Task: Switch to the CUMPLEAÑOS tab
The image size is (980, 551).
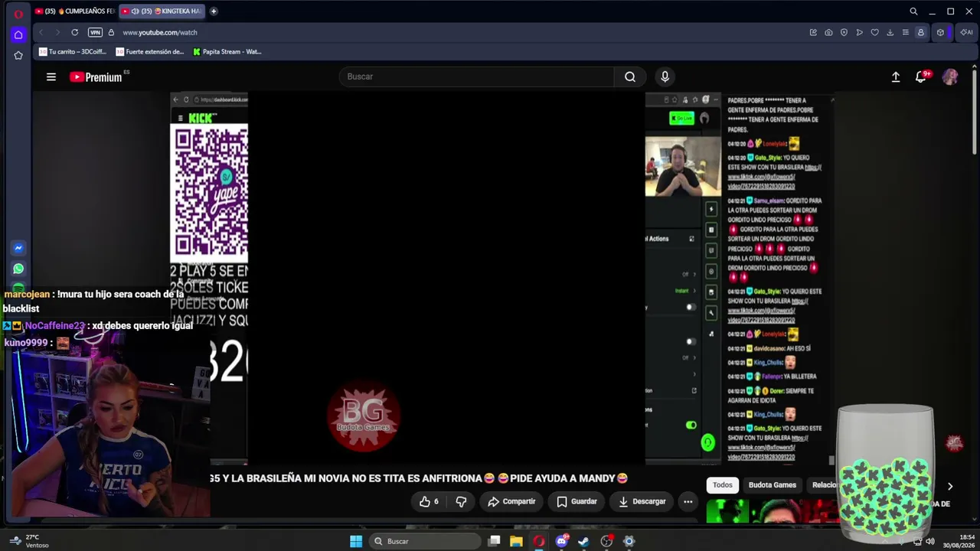Action: [74, 11]
